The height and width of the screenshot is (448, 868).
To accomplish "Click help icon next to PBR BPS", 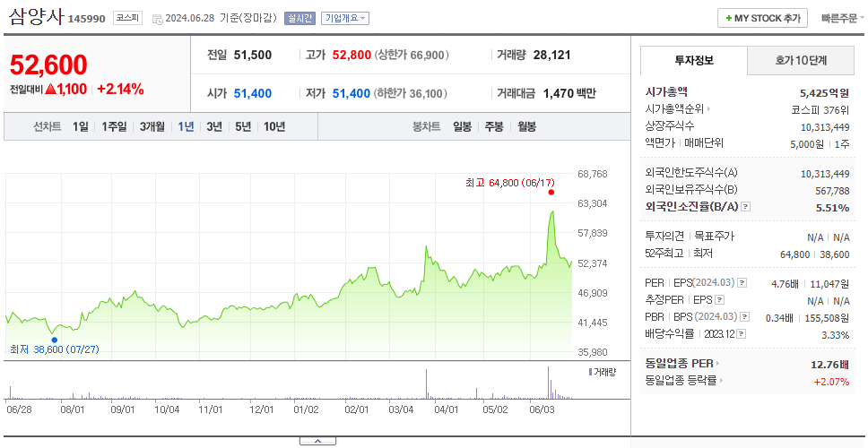I will tap(745, 317).
